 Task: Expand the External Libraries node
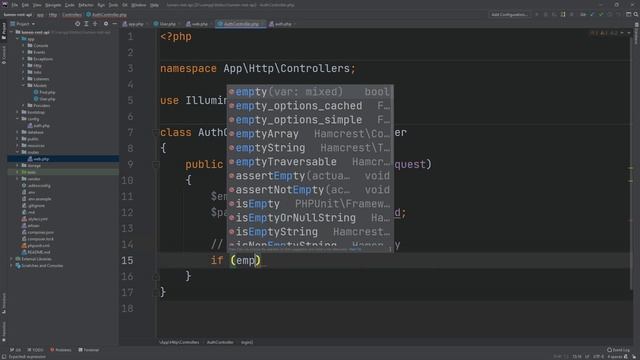[x=11, y=259]
